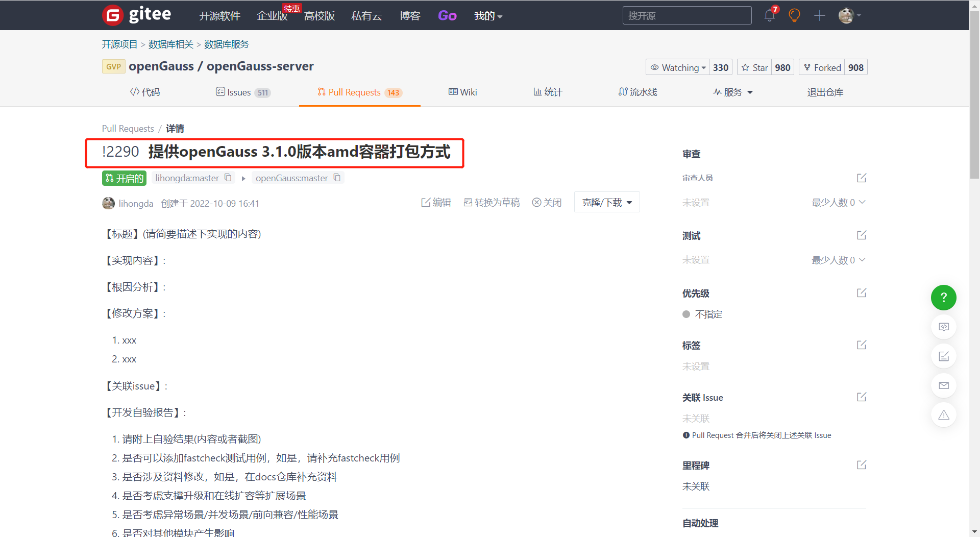Viewport: 980px width, 537px height.
Task: Click the floating edit feedback icon
Action: click(944, 356)
